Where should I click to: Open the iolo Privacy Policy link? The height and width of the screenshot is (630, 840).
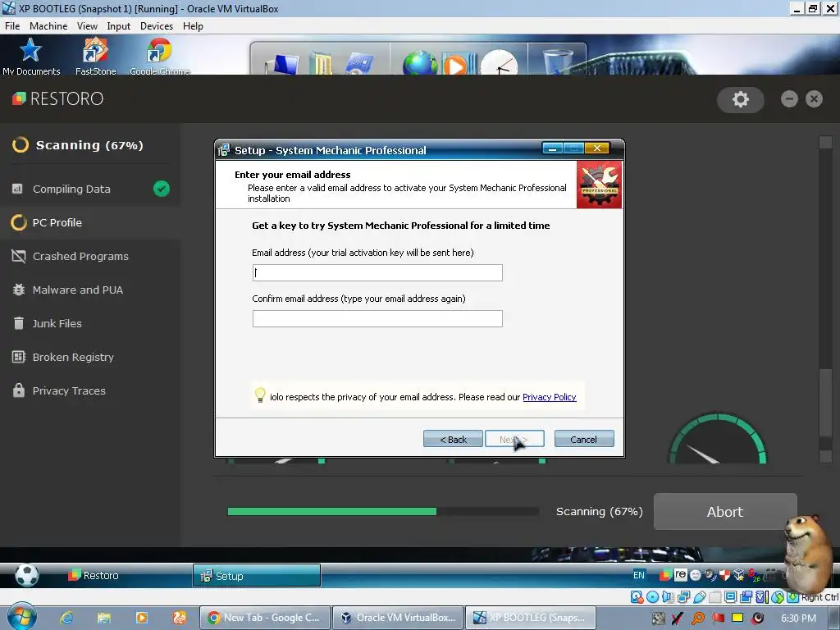[x=549, y=397]
